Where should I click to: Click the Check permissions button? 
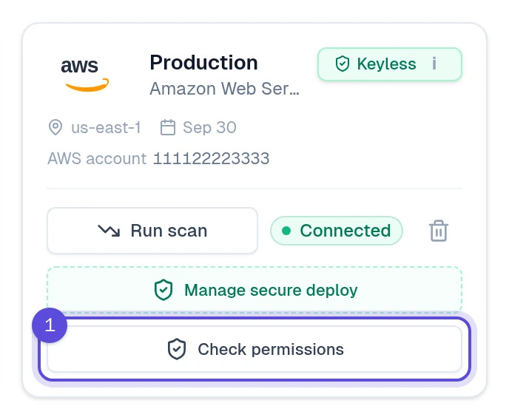click(x=254, y=349)
